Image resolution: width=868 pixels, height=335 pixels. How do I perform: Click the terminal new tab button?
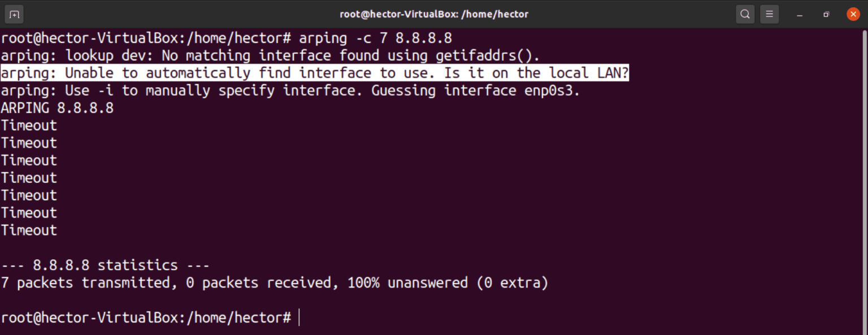pos(14,14)
